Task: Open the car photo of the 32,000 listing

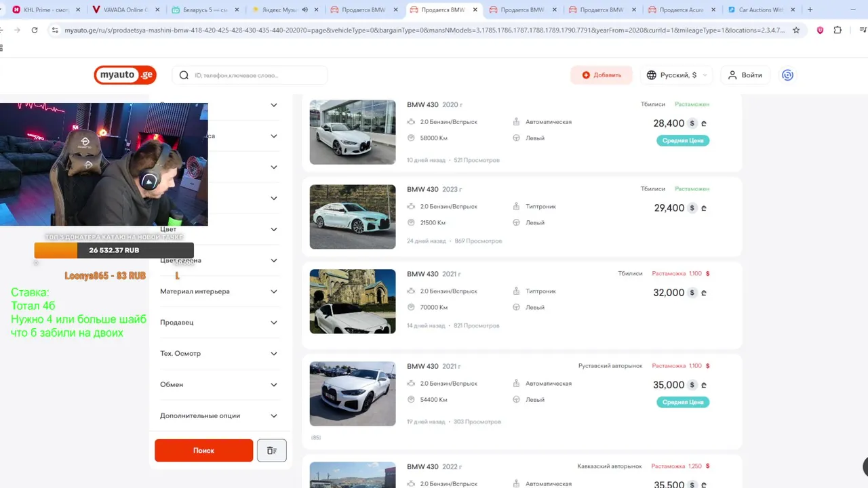Action: (353, 302)
